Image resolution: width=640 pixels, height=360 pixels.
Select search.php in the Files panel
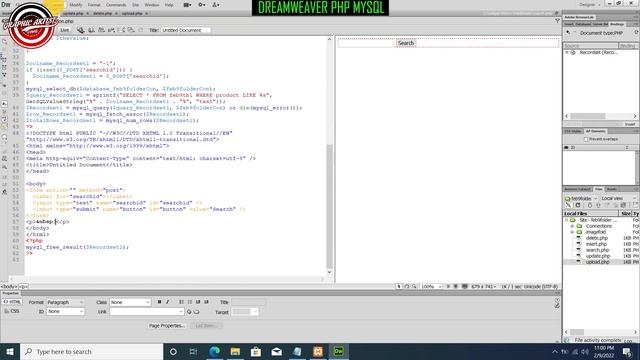(597, 250)
